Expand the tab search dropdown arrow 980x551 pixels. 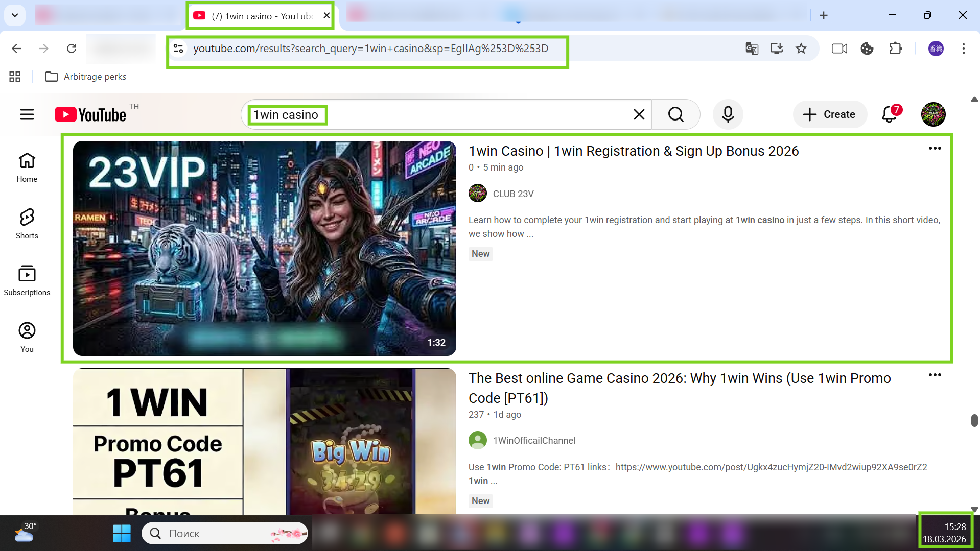click(x=15, y=15)
